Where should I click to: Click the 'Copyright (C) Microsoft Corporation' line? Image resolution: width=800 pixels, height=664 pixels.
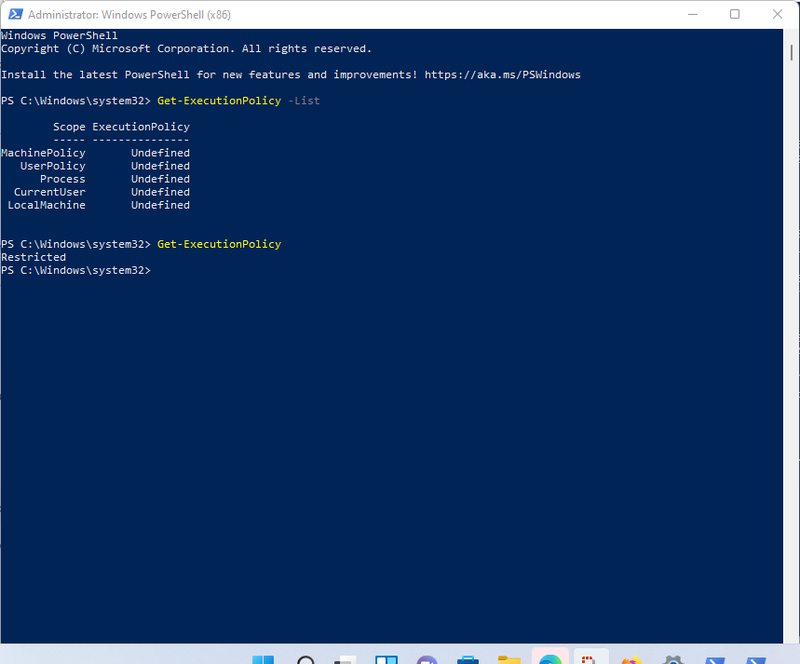(x=186, y=48)
